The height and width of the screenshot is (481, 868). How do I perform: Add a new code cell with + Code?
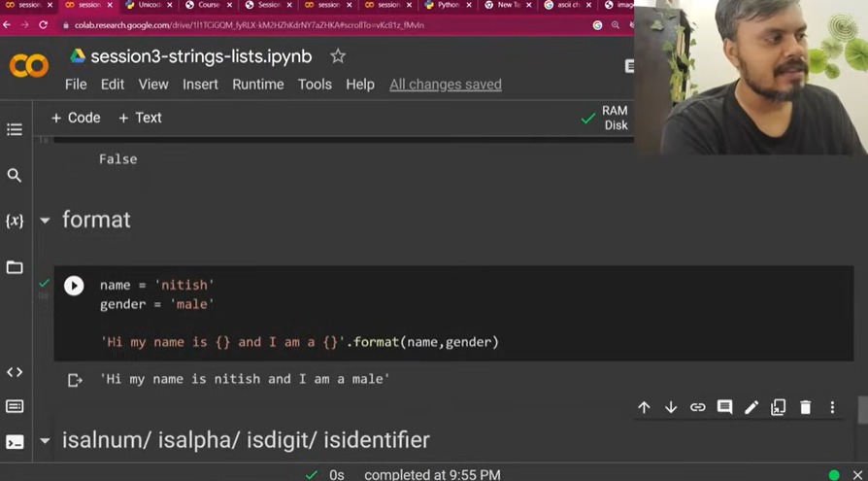point(76,118)
